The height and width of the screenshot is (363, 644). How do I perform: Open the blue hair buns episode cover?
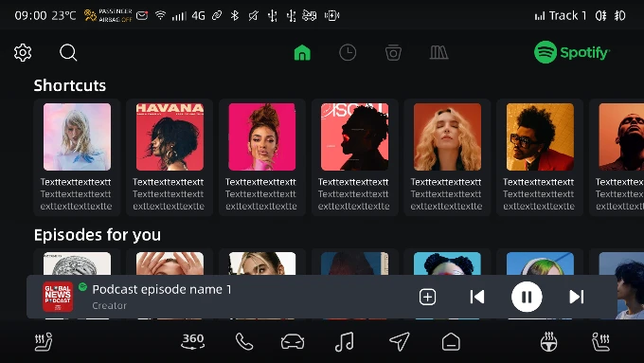pos(447,263)
